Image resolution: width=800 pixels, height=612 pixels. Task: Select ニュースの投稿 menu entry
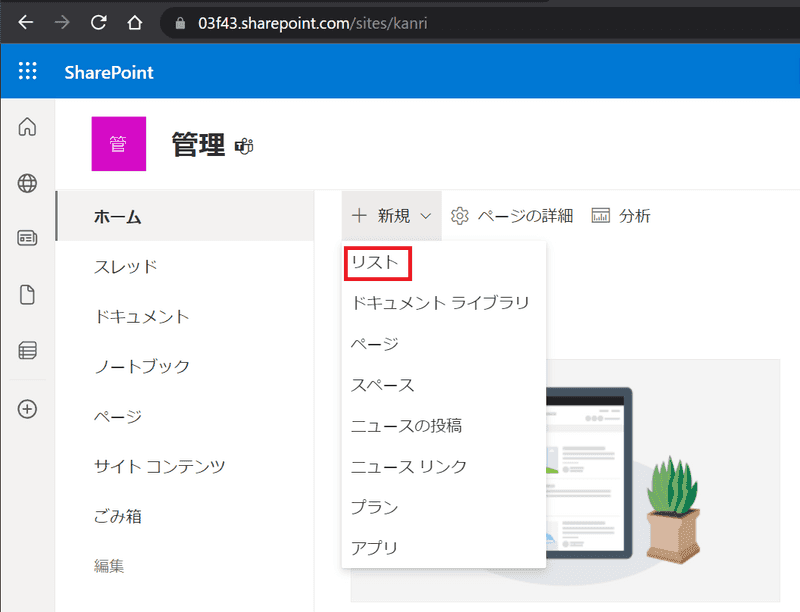click(406, 426)
